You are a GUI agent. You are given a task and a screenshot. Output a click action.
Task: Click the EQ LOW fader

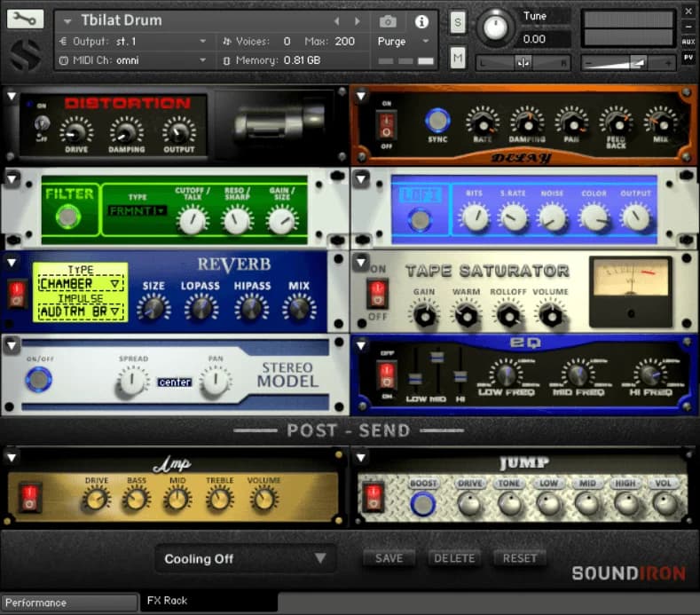[x=415, y=378]
